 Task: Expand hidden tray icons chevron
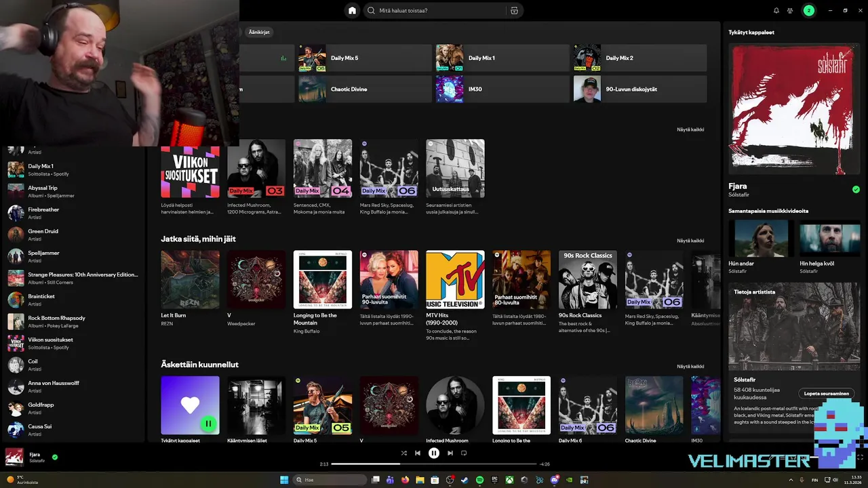coord(791,480)
